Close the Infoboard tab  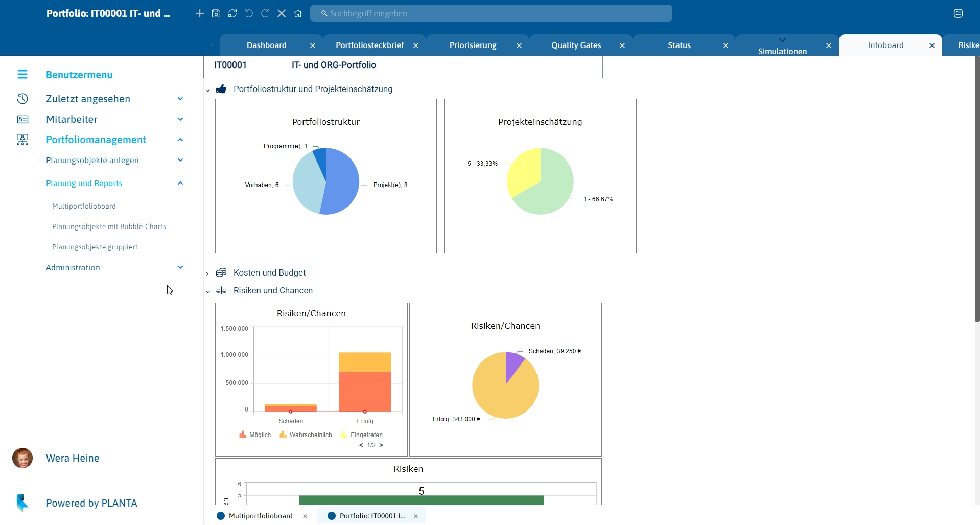pos(932,45)
